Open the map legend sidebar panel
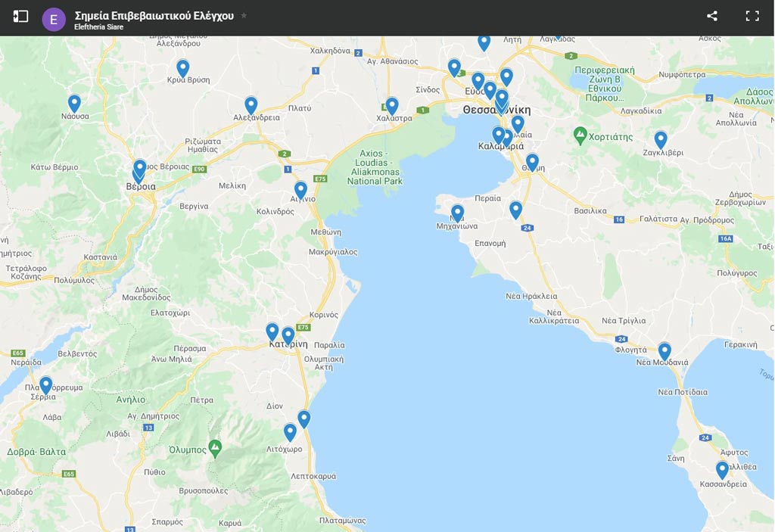This screenshot has height=532, width=775. pyautogui.click(x=20, y=16)
